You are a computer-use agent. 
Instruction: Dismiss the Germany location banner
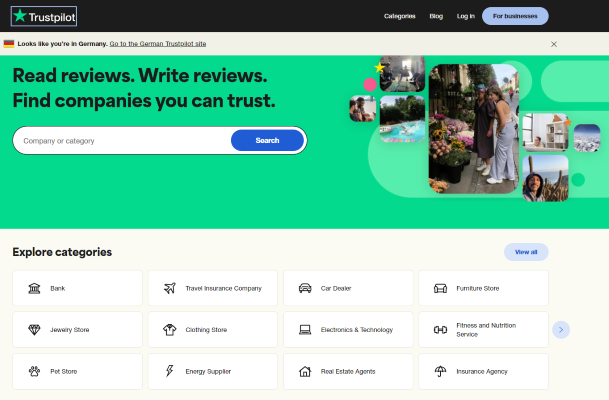click(x=554, y=44)
